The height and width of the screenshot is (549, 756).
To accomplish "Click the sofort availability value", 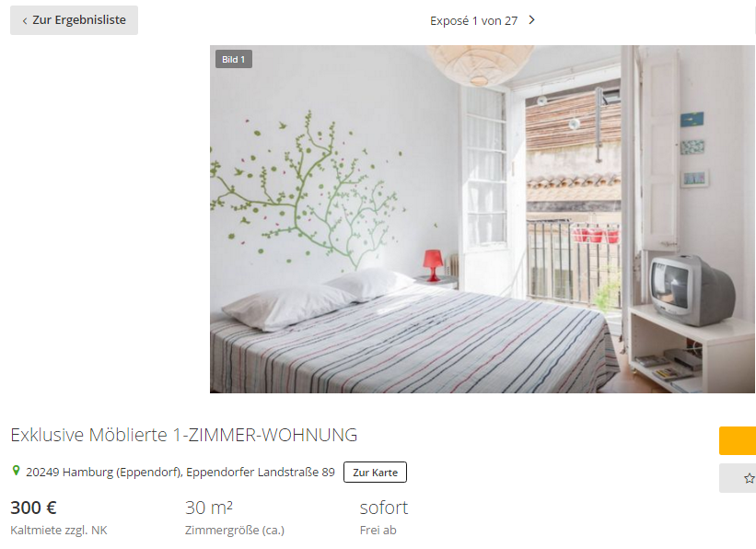I will click(x=384, y=508).
